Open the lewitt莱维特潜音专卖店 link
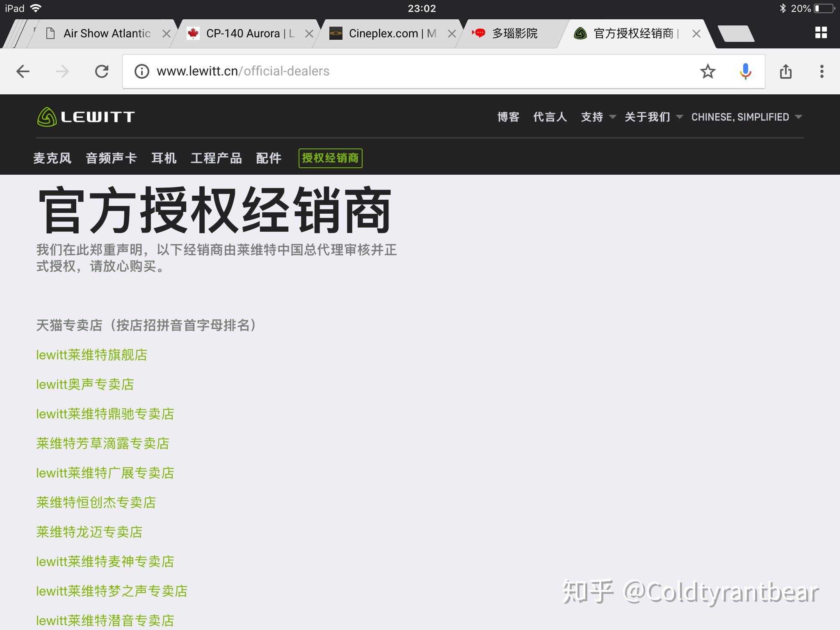Screen dimensions: 840x630 click(x=105, y=621)
